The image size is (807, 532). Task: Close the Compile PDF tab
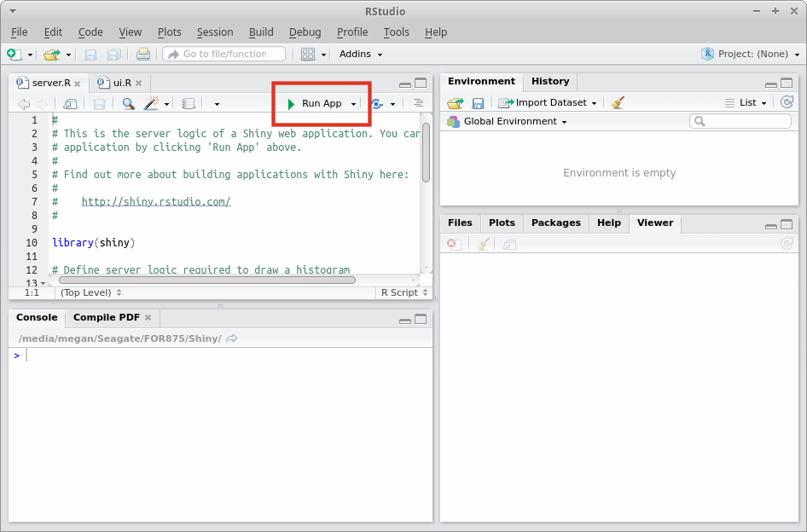148,318
